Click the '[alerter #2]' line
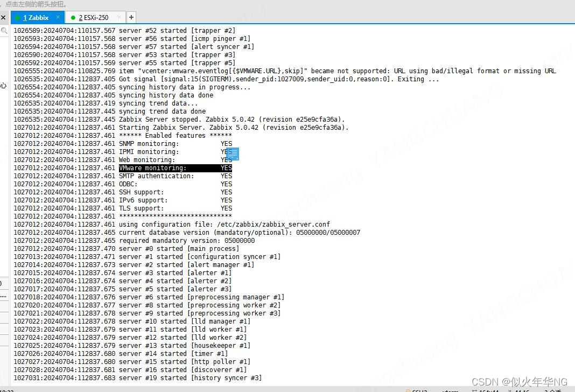The width and height of the screenshot is (575, 392). tap(122, 281)
